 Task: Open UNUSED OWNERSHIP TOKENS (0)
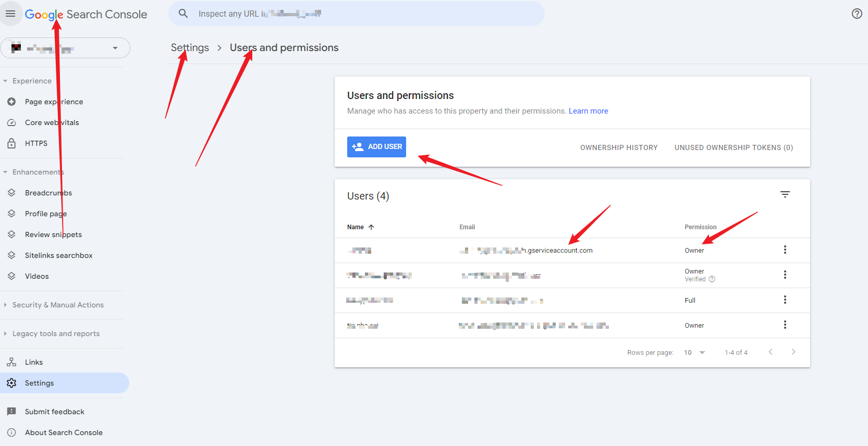click(733, 147)
